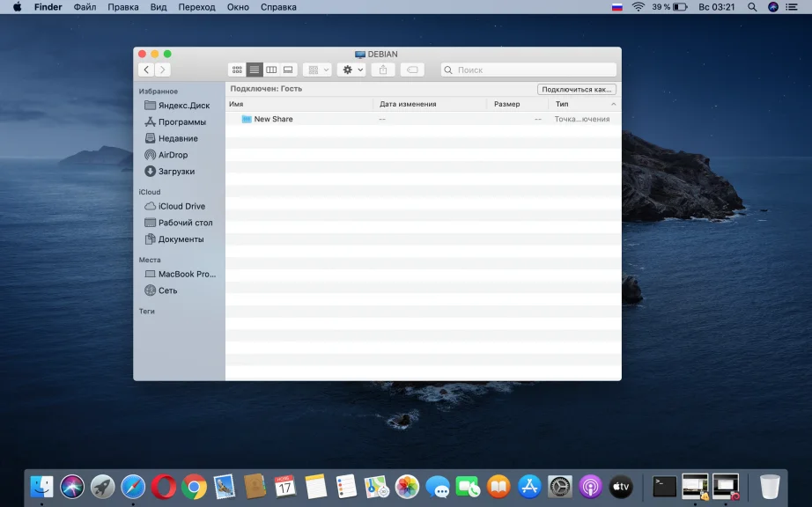Switch to icon view in Finder toolbar

pyautogui.click(x=237, y=70)
